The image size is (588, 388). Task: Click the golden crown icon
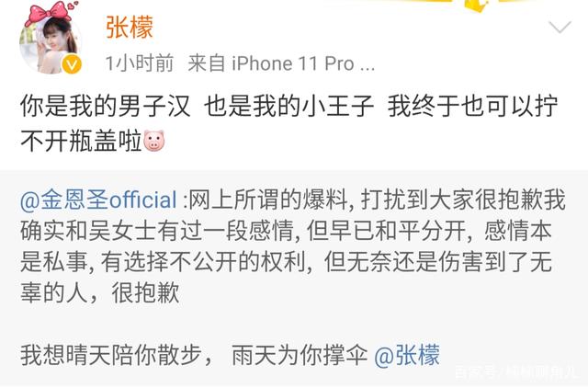click(476, 6)
